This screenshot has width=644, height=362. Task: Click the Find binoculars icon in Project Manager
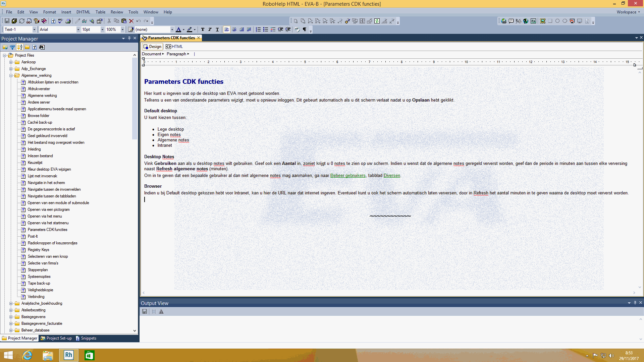[x=42, y=47]
